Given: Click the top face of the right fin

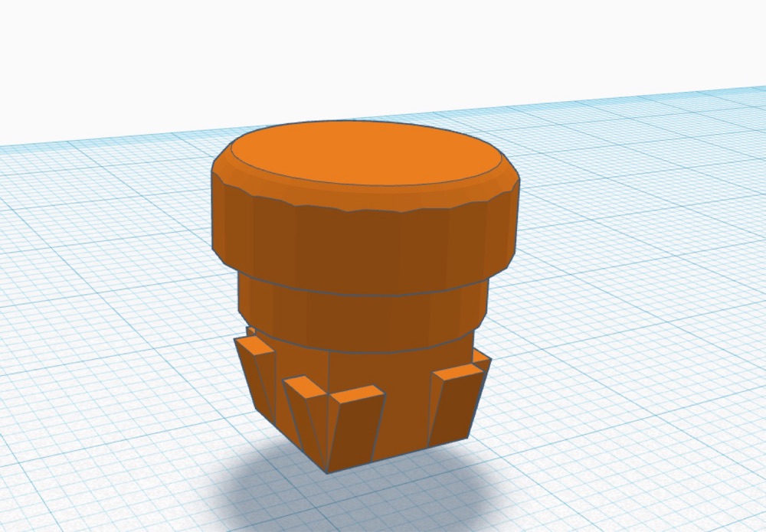Looking at the screenshot, I should click(457, 371).
